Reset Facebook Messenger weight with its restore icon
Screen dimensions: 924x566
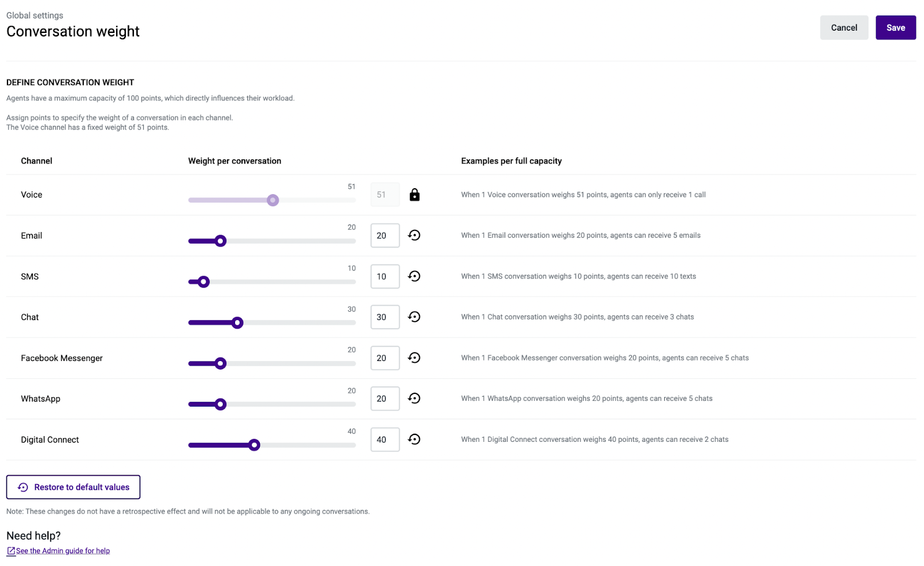point(414,358)
